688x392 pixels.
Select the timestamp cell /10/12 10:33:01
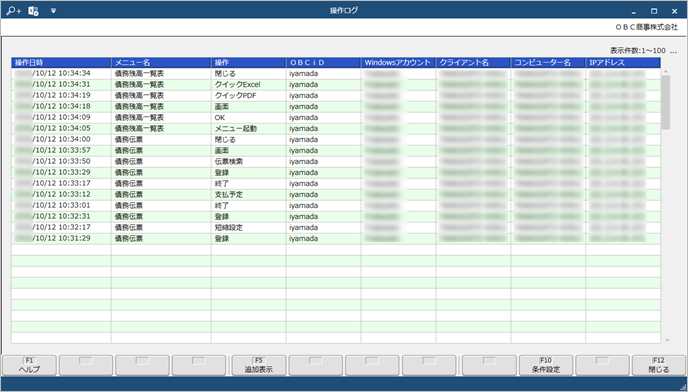[61, 205]
